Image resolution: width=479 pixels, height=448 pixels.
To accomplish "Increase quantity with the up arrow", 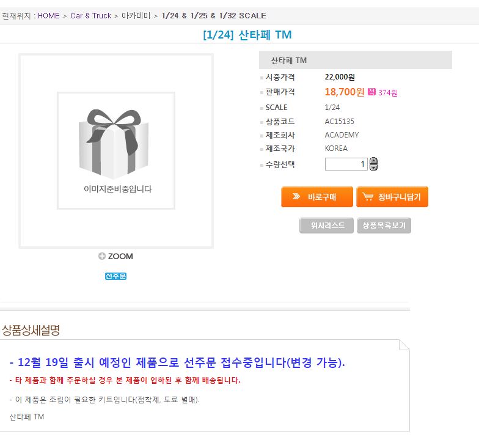I will [373, 161].
